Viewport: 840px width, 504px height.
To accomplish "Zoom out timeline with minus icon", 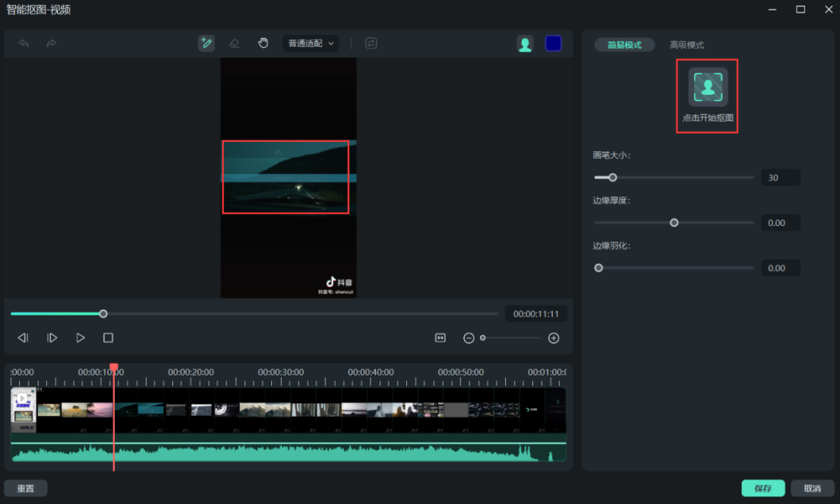I will (469, 338).
